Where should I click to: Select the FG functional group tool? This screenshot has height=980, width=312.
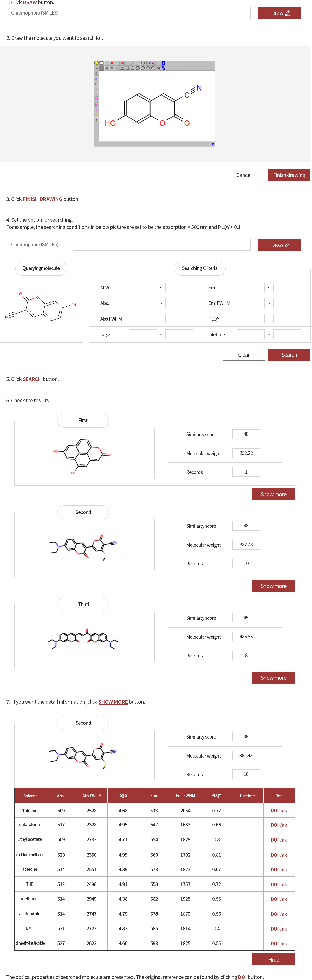(159, 68)
